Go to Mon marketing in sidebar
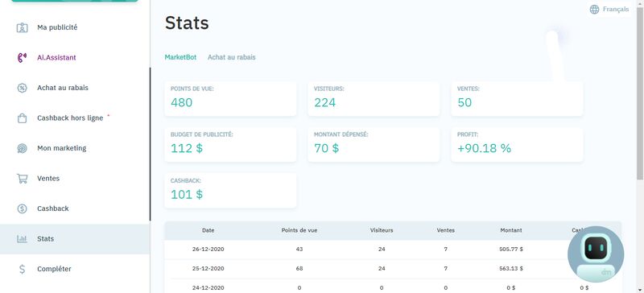 pyautogui.click(x=62, y=148)
